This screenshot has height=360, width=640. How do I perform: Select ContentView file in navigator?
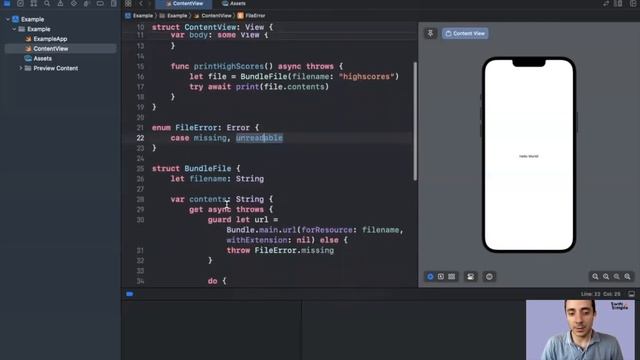tap(60, 49)
